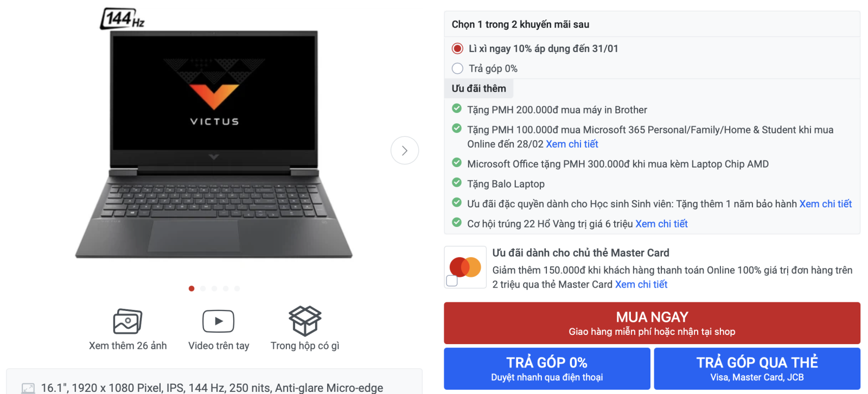Click the MUA NGAY button
868x394 pixels.
tap(652, 323)
